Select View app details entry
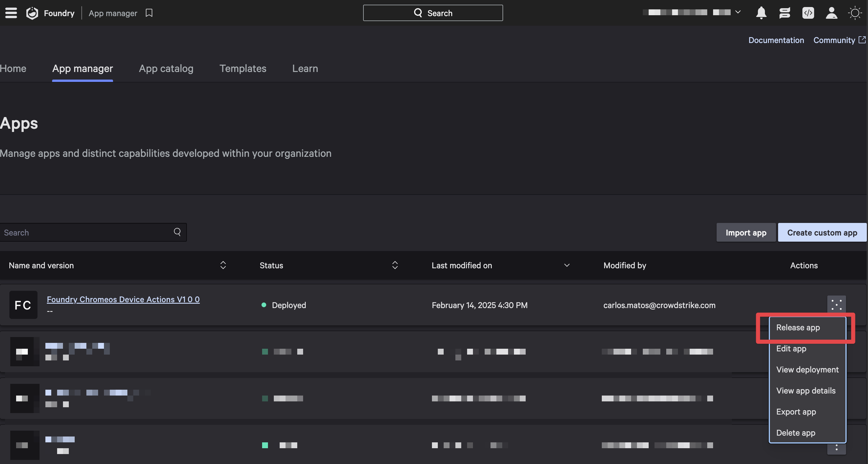The image size is (868, 464). (807, 391)
